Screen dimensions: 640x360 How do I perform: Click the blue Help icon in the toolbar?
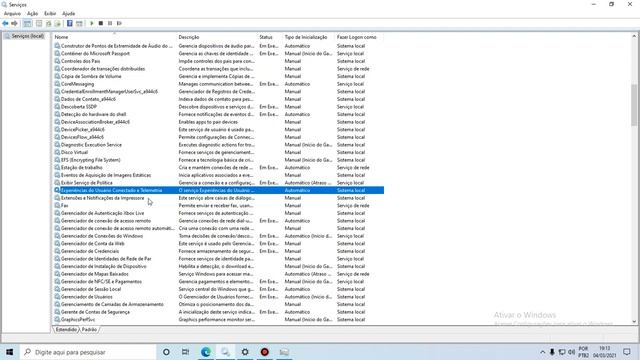tap(70, 24)
